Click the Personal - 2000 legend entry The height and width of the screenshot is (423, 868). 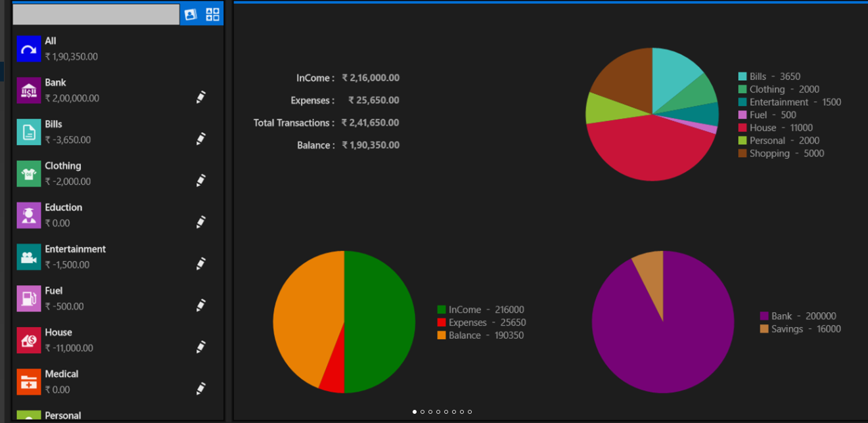[779, 141]
